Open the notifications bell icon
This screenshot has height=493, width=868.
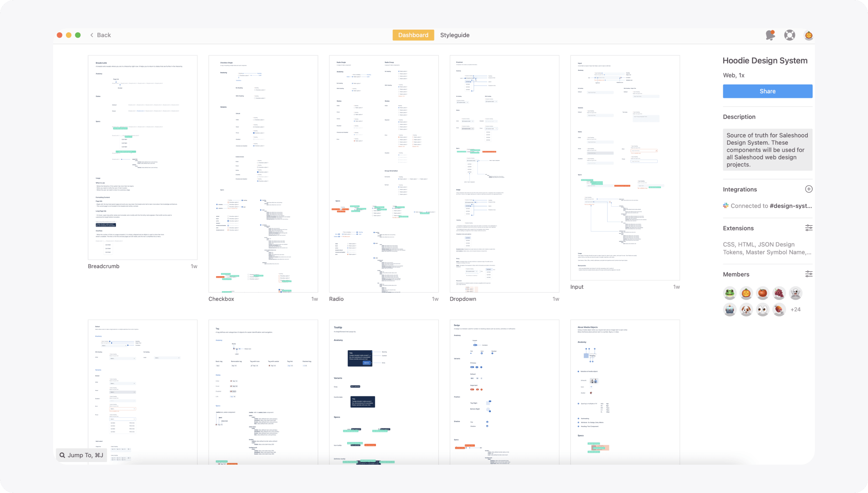770,35
